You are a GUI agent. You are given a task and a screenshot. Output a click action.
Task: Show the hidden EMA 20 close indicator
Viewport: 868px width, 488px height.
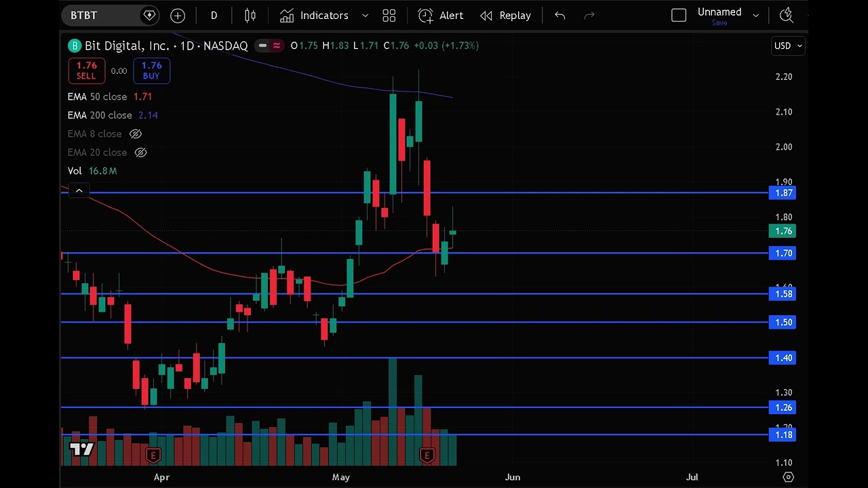click(140, 152)
